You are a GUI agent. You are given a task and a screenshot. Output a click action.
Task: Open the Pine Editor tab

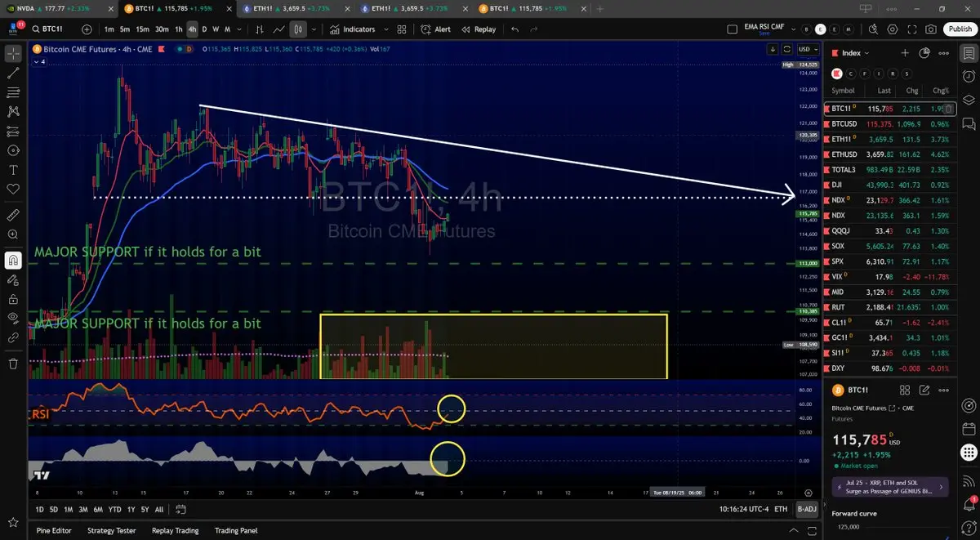click(54, 530)
